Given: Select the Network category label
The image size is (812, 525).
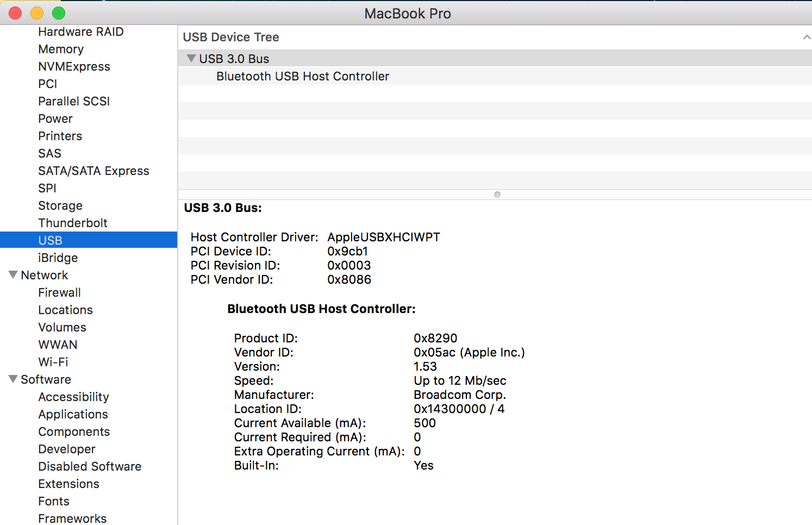Looking at the screenshot, I should [x=45, y=275].
